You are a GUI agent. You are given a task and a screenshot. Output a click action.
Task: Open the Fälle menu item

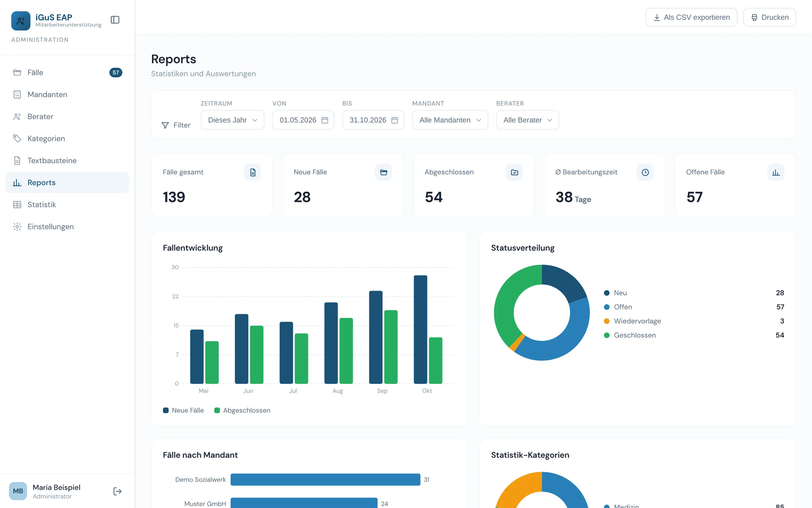[x=67, y=72]
